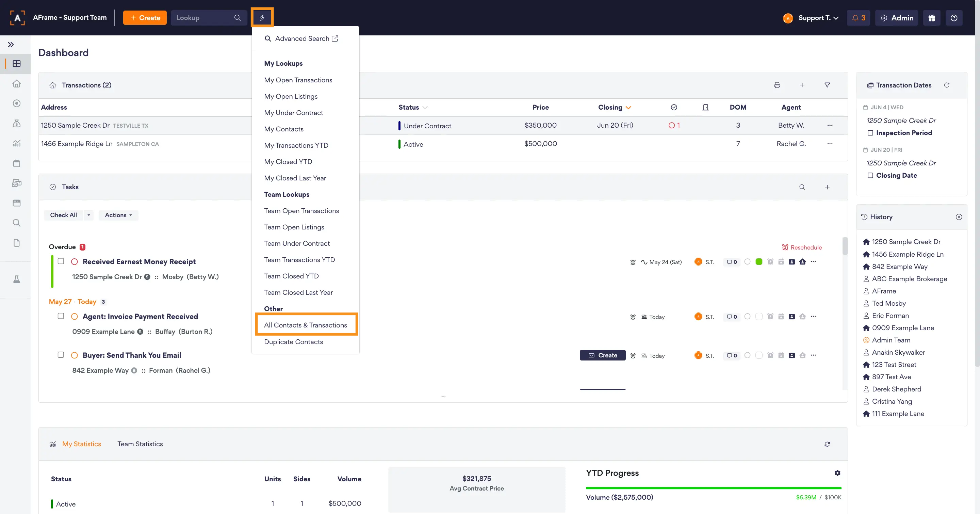Viewport: 980px width, 514px height.
Task: Expand the Support T. user menu
Action: [818, 18]
